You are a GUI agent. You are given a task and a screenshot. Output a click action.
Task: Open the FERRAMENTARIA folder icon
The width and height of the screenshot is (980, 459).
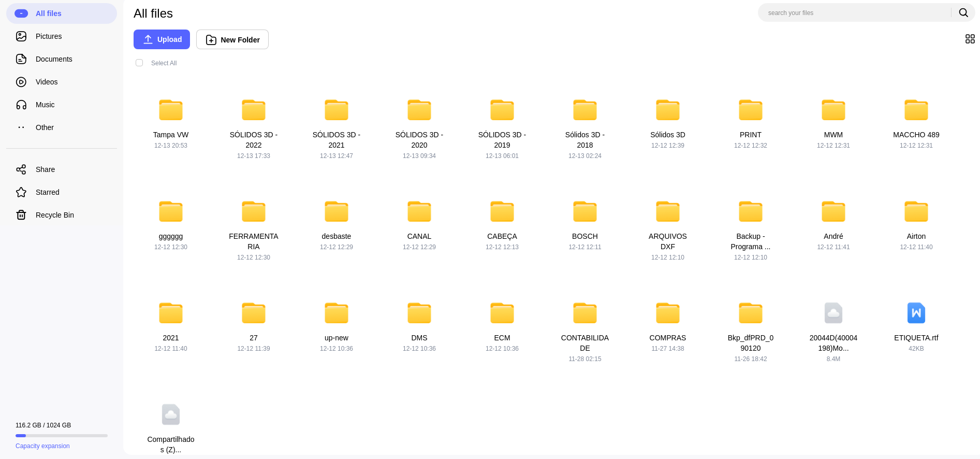click(254, 211)
